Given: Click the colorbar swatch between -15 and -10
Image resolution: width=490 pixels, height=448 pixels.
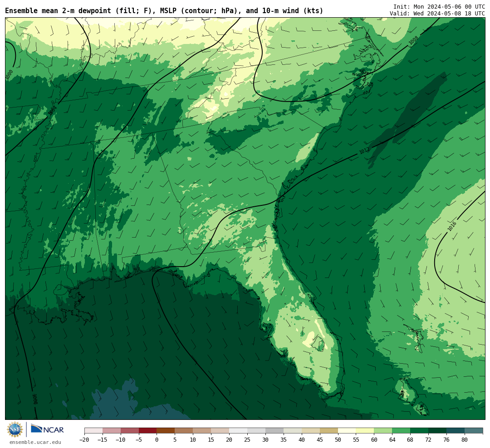Looking at the screenshot, I should [x=112, y=431].
